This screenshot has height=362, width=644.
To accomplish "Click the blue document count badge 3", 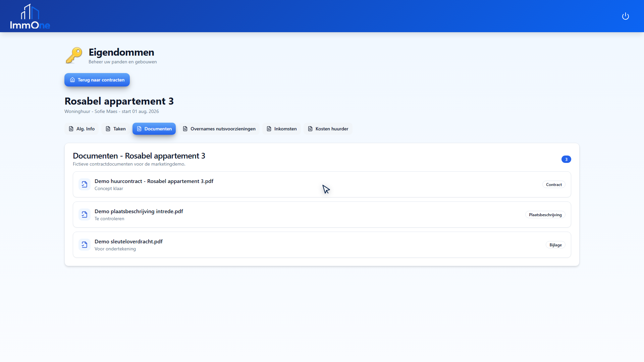I will [x=566, y=159].
